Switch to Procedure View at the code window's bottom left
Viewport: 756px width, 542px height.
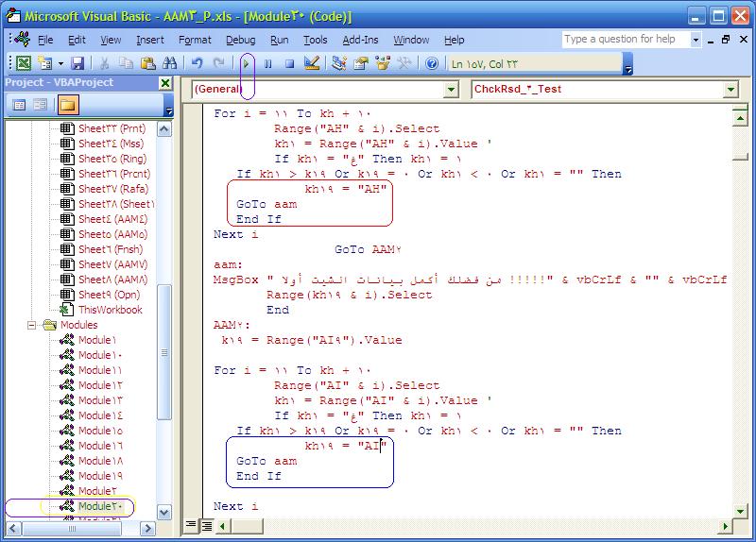click(x=192, y=525)
